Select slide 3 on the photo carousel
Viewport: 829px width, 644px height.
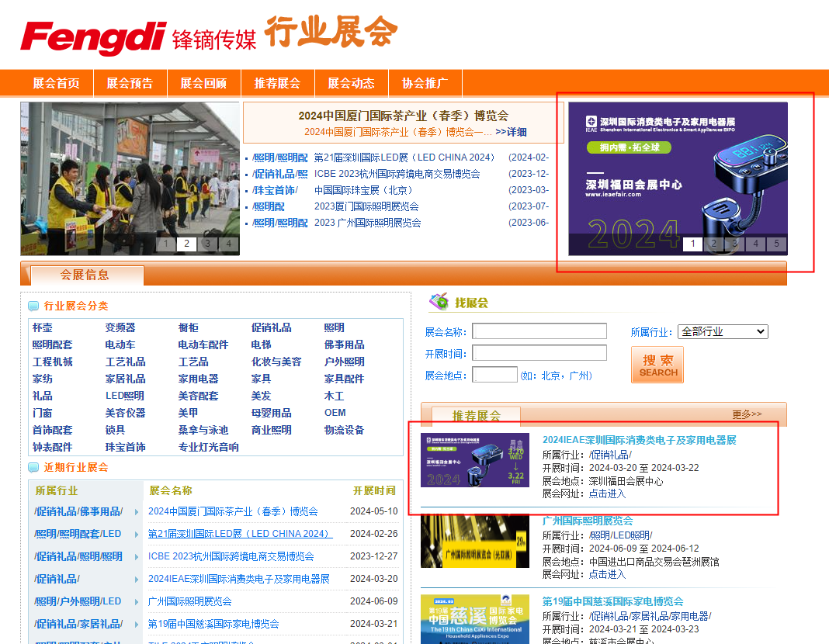coord(208,244)
